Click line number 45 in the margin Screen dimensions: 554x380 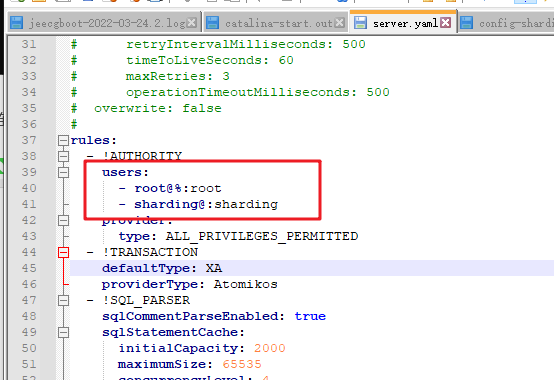point(29,268)
